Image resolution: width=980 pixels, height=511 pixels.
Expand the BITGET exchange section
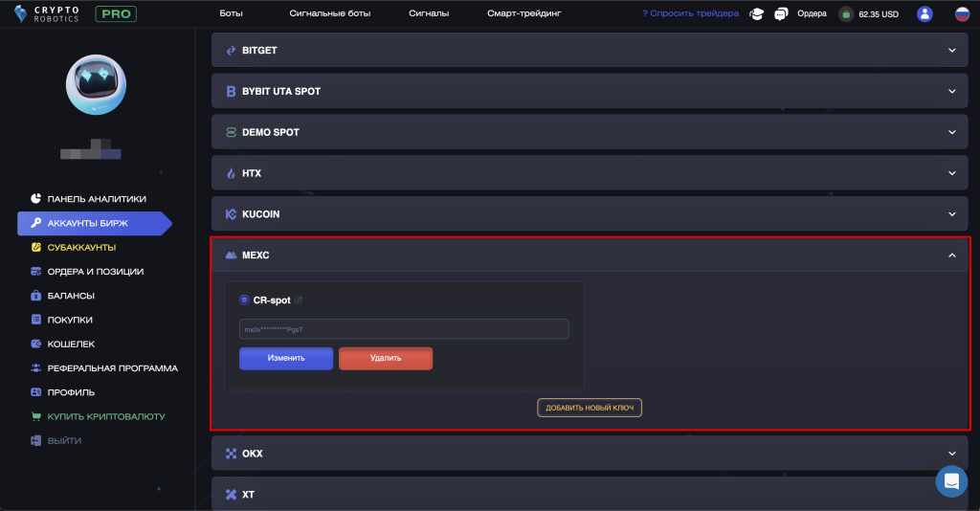pos(590,50)
